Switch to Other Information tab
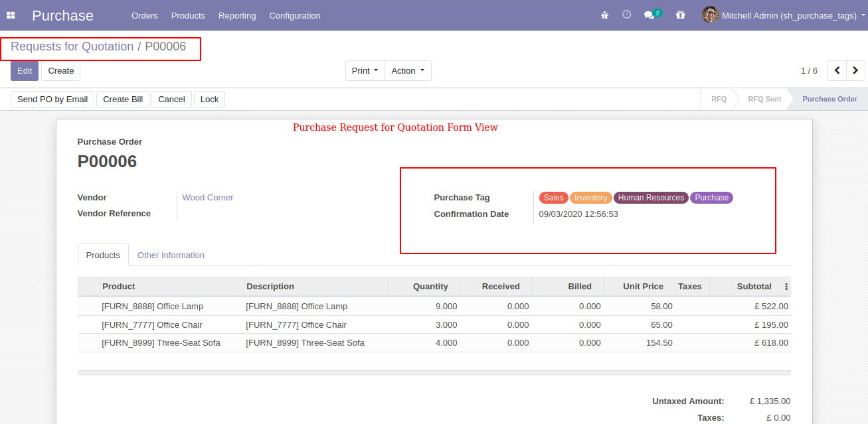Image resolution: width=868 pixels, height=424 pixels. point(171,255)
